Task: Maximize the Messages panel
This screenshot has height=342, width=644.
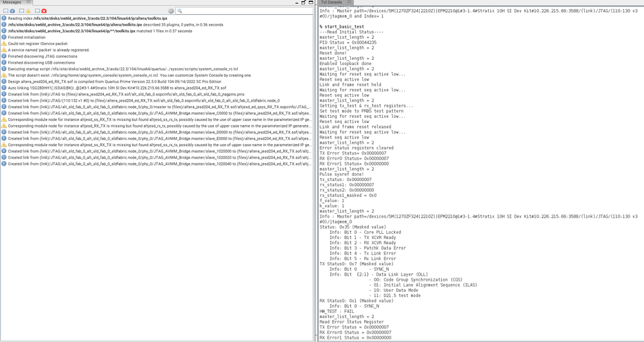Action: pos(311,3)
